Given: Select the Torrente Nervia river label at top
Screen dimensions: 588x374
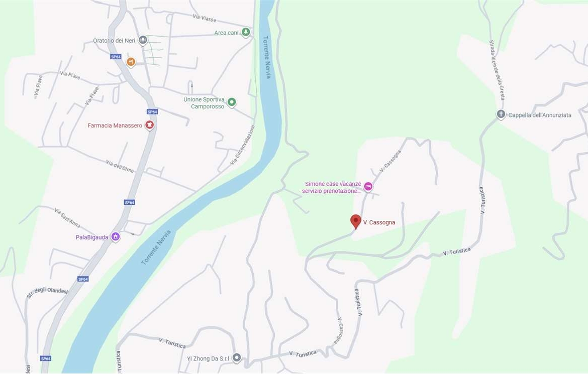Looking at the screenshot, I should [267, 57].
